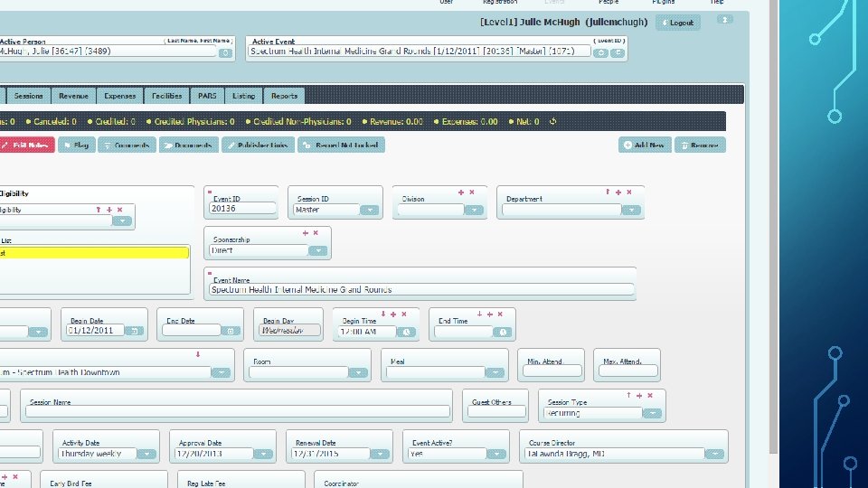Viewport: 868px width, 488px height.
Task: Click the Session Name input field
Action: 238,412
